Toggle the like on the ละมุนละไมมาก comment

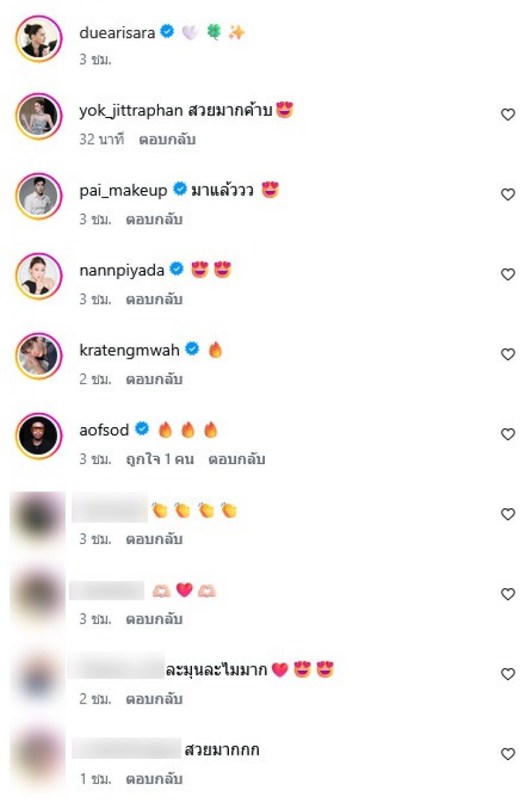pyautogui.click(x=508, y=675)
